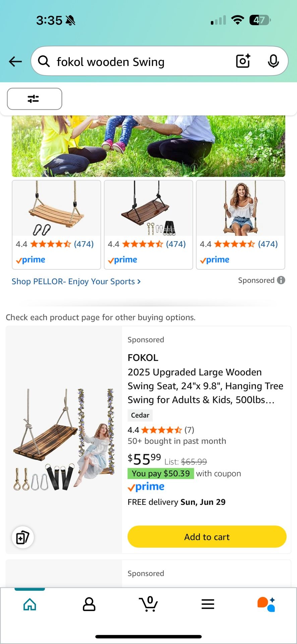
Task: Tap the FOKOL 4.4 star rating
Action: pyautogui.click(x=161, y=430)
